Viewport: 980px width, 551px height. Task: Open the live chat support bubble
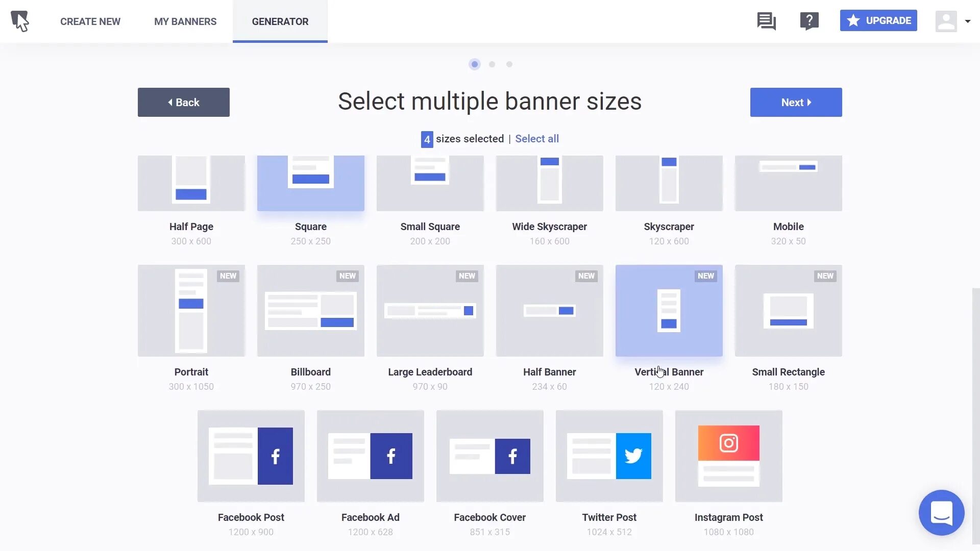click(941, 512)
